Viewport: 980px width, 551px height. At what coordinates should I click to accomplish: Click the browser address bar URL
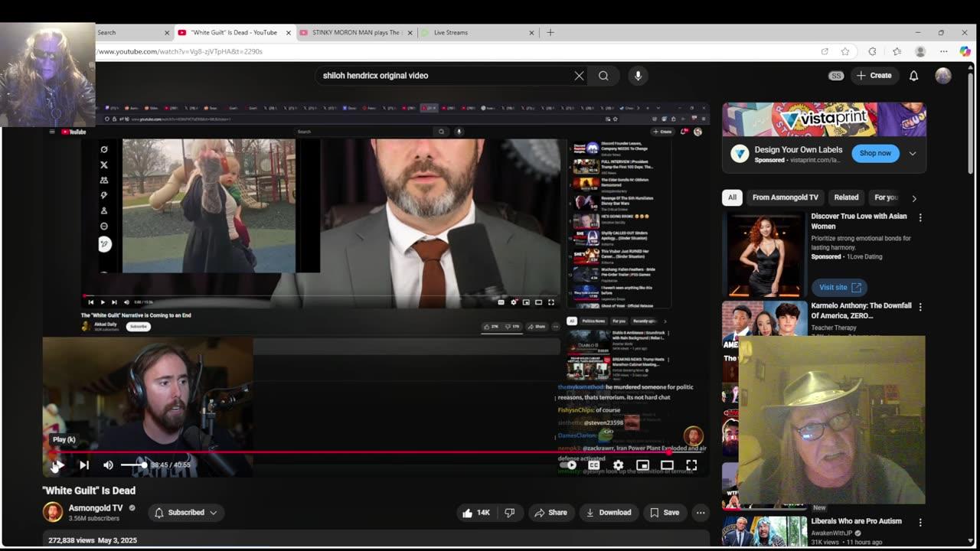pyautogui.click(x=180, y=51)
